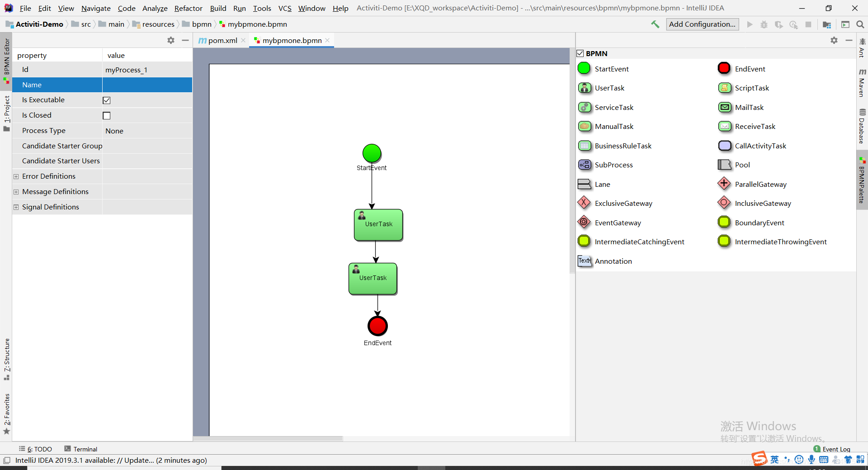Open the Database side tool window
The width and height of the screenshot is (868, 470).
862,127
